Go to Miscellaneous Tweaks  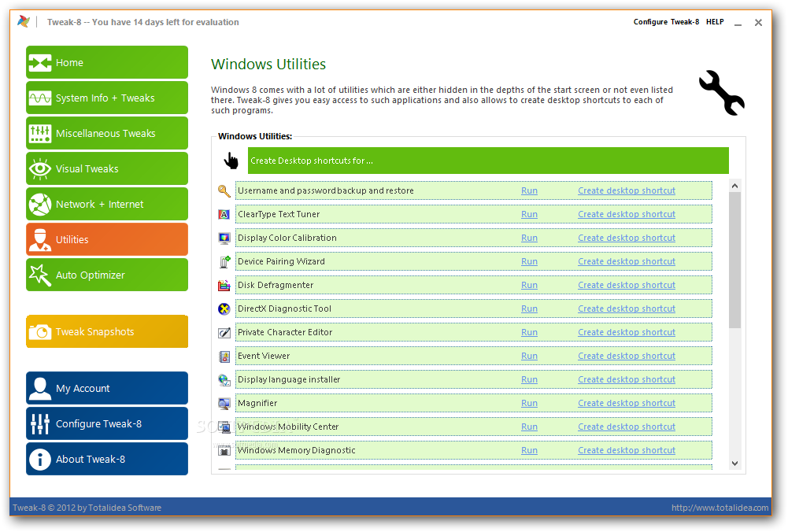coord(107,133)
